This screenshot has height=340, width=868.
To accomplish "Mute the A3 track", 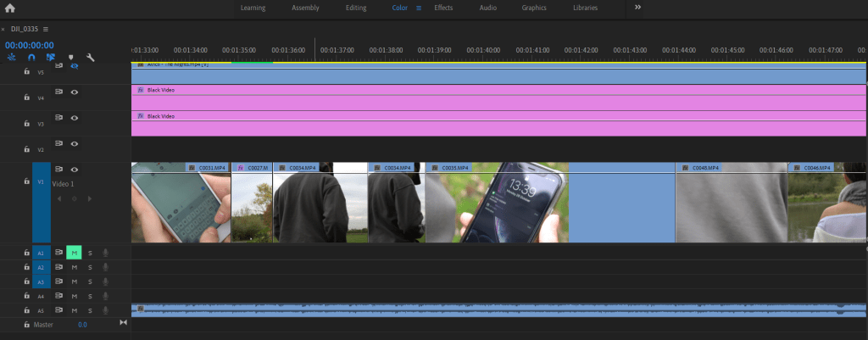I will click(x=74, y=281).
